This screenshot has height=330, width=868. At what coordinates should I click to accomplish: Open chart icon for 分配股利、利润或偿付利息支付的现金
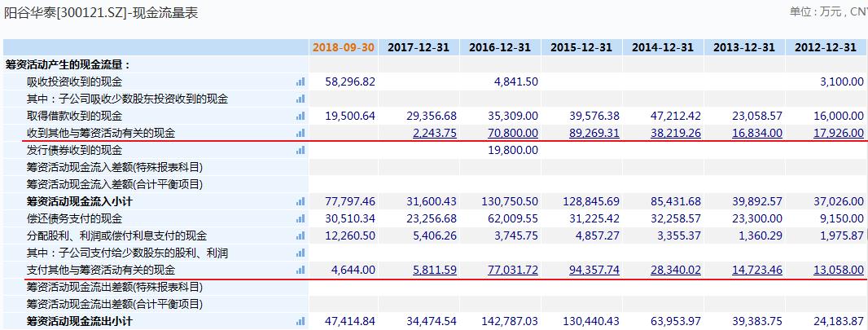[300, 235]
